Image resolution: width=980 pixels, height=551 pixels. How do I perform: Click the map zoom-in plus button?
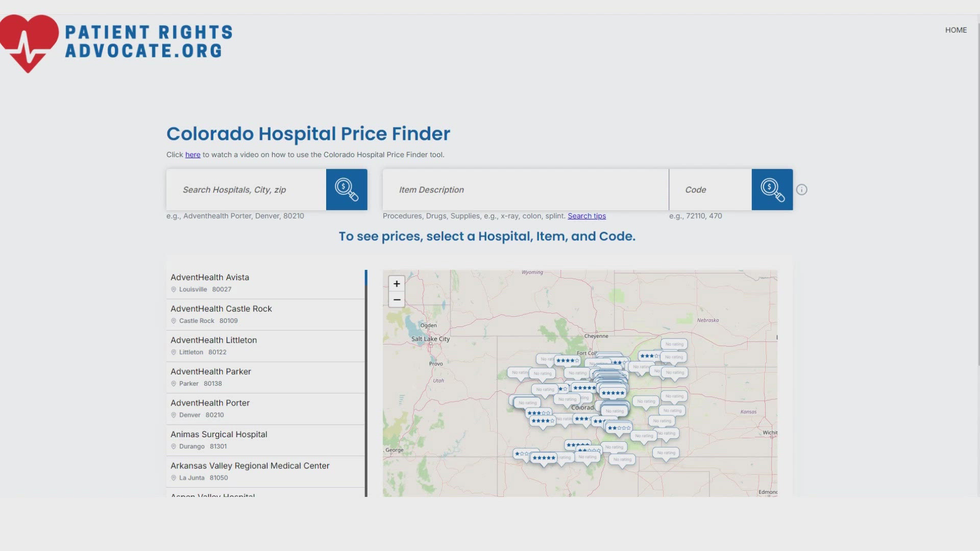click(x=397, y=283)
